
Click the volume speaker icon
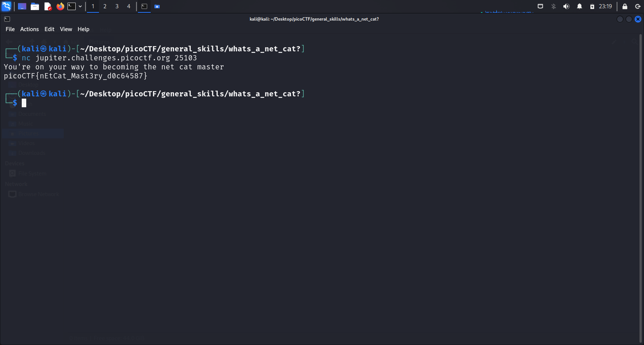tap(566, 6)
